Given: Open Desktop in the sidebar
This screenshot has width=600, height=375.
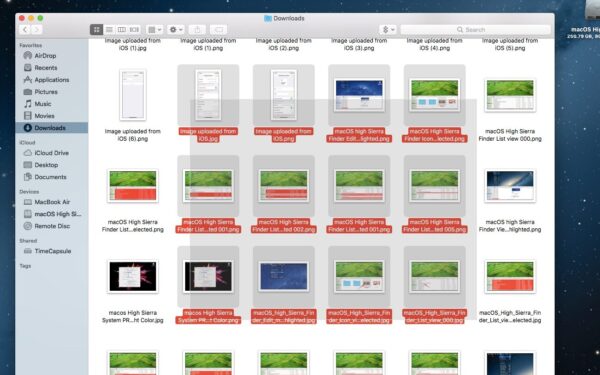Looking at the screenshot, I should point(46,165).
